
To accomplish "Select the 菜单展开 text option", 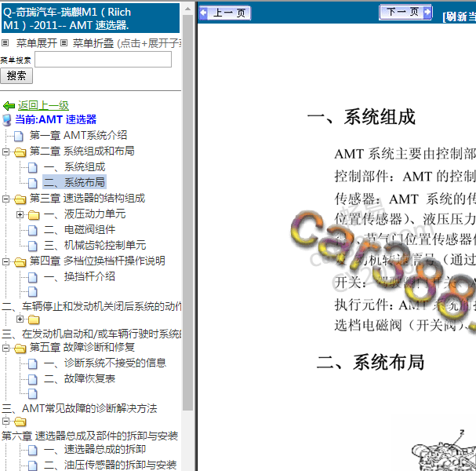I will (36, 43).
